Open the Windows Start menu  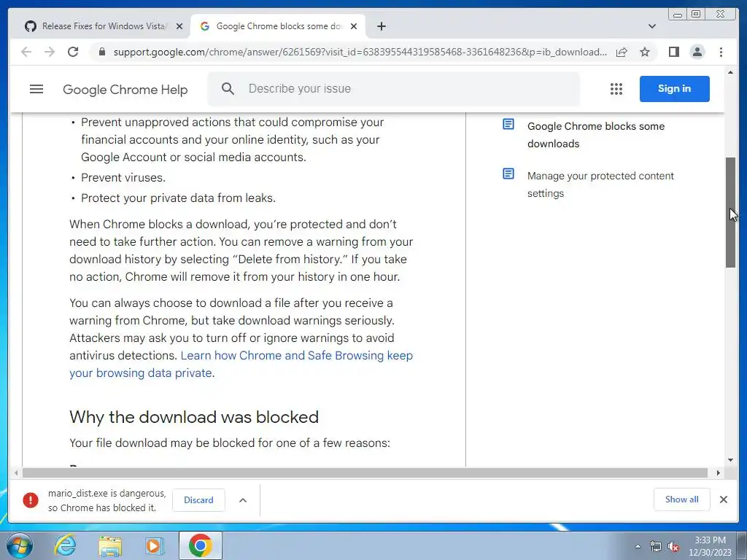(20, 545)
